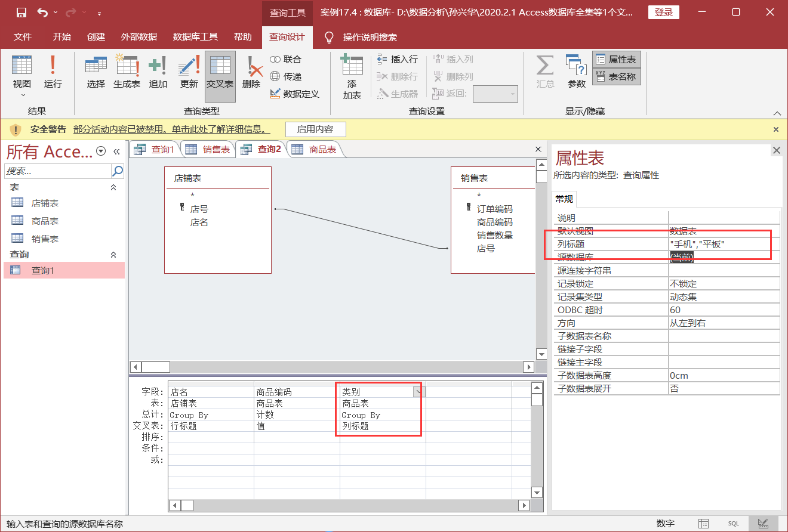Switch to the 创建 ribbon tab
The width and height of the screenshot is (788, 532).
point(96,37)
